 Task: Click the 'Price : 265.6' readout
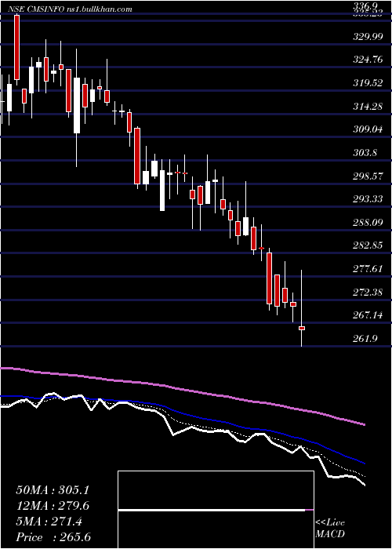coord(53,537)
